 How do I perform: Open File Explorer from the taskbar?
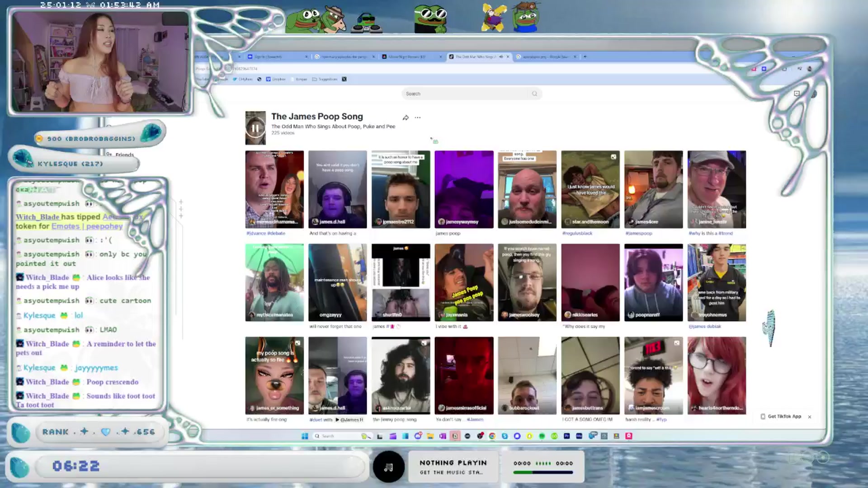430,436
